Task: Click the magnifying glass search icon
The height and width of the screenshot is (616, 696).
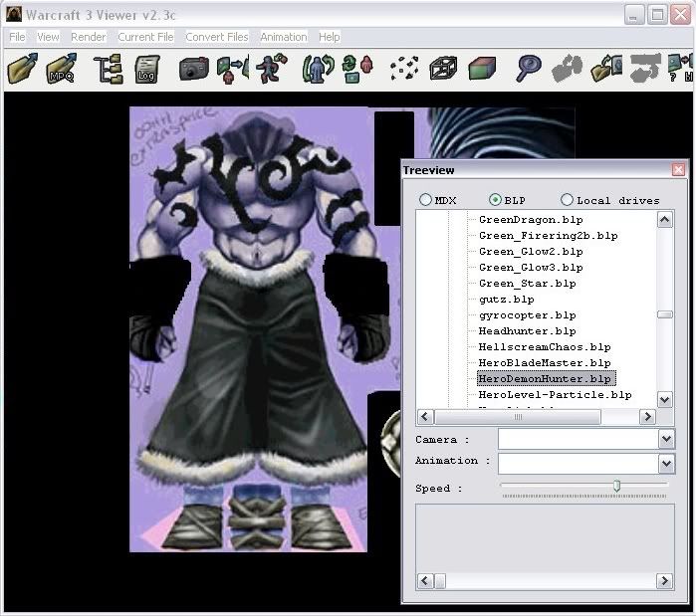Action: [x=528, y=69]
